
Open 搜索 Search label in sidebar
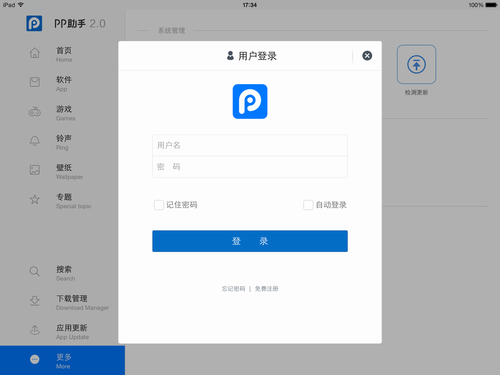pyautogui.click(x=65, y=273)
